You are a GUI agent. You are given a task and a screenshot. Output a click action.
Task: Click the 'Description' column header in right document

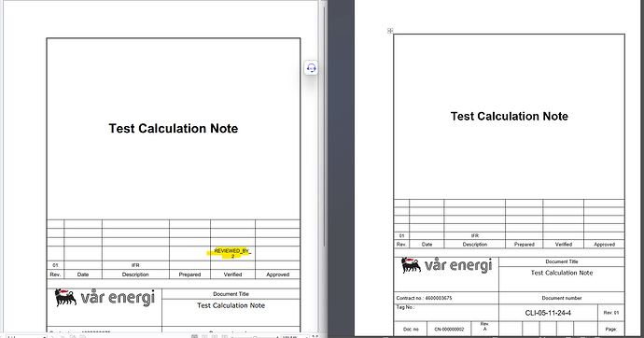pyautogui.click(x=475, y=244)
